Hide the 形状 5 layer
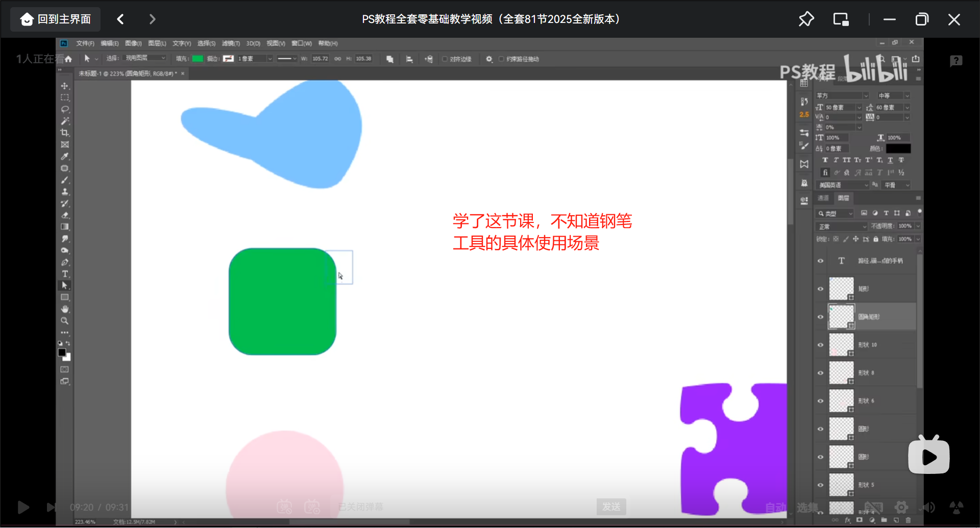 tap(821, 485)
